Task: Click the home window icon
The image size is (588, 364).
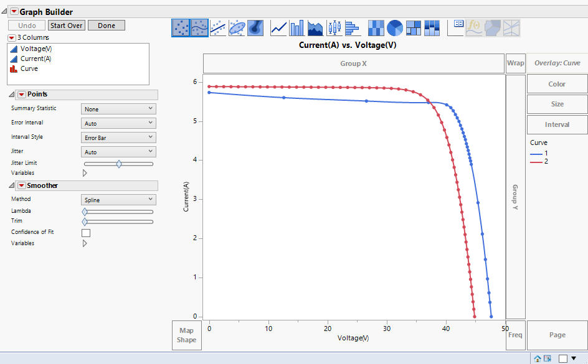Action: (x=537, y=358)
